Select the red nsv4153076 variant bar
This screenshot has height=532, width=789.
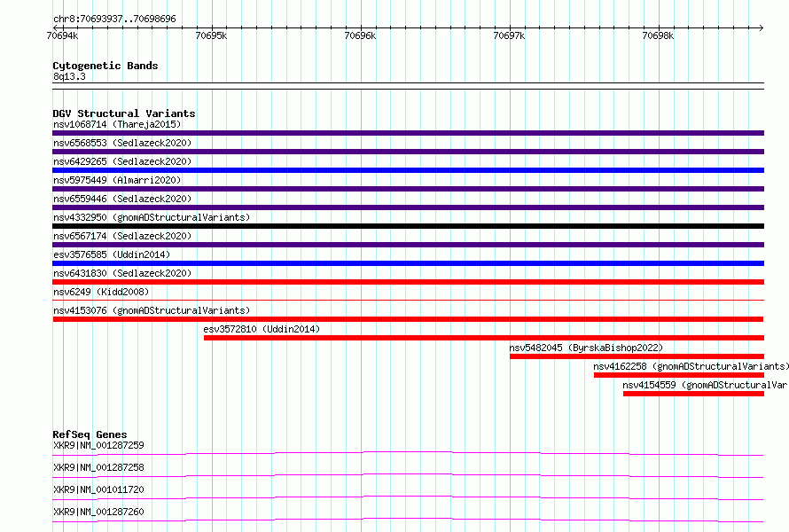408,319
